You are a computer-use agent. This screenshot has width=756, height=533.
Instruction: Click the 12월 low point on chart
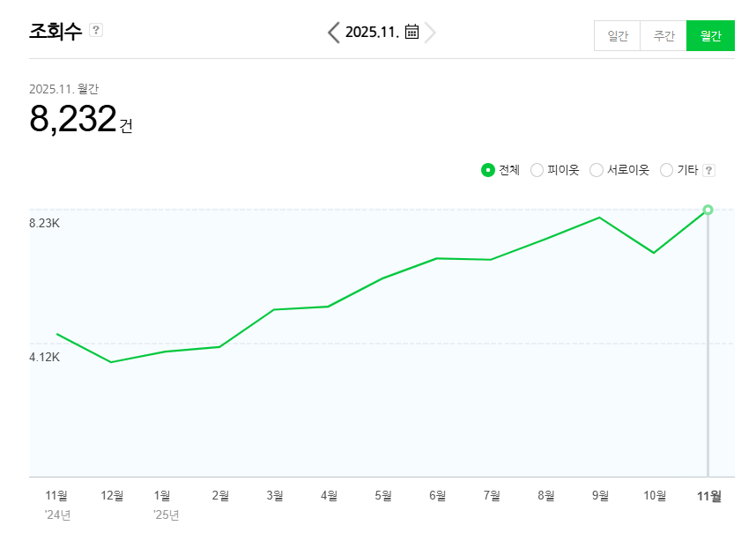pyautogui.click(x=111, y=362)
